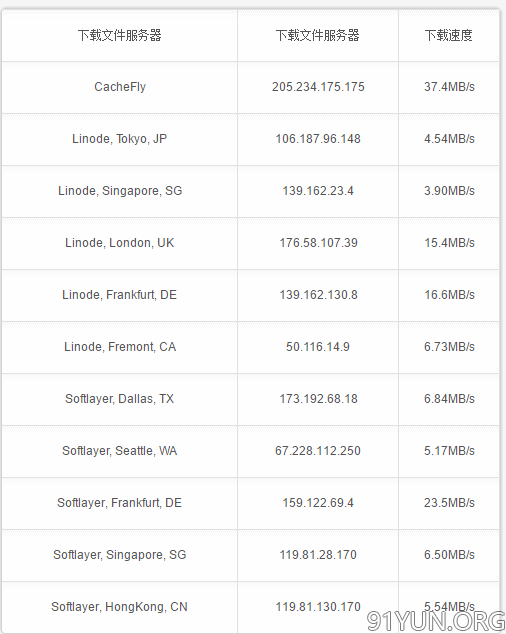
Task: Select Softlayer, Frankfurt, DE entry
Action: pos(119,503)
